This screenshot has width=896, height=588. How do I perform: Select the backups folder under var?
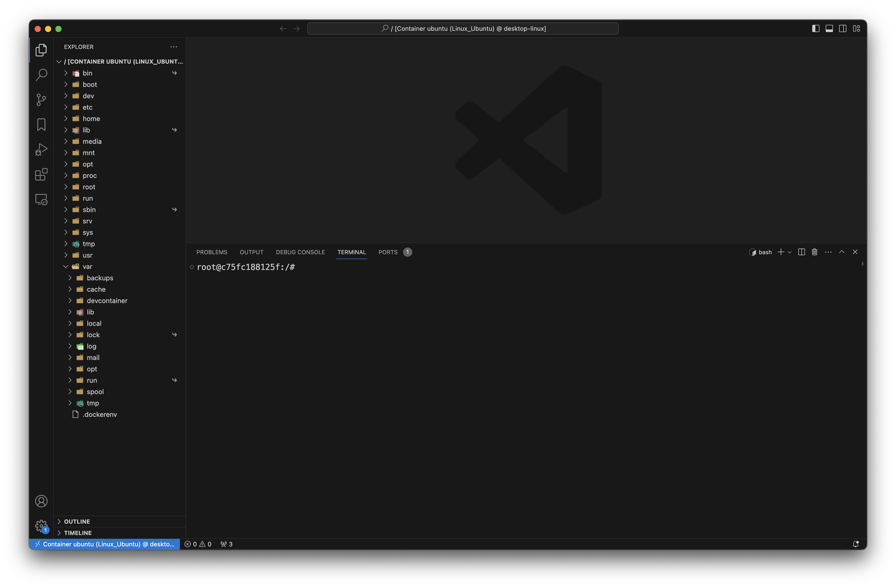click(x=120, y=278)
